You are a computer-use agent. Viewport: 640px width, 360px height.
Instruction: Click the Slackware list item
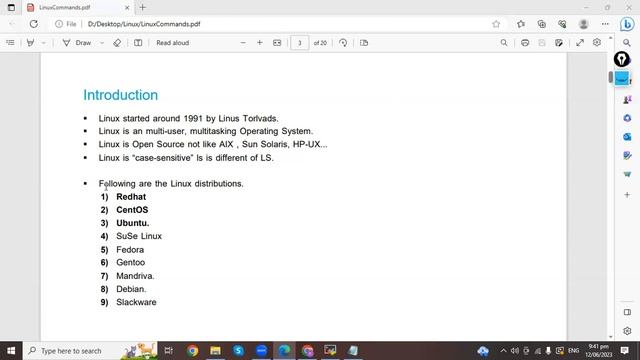[136, 302]
